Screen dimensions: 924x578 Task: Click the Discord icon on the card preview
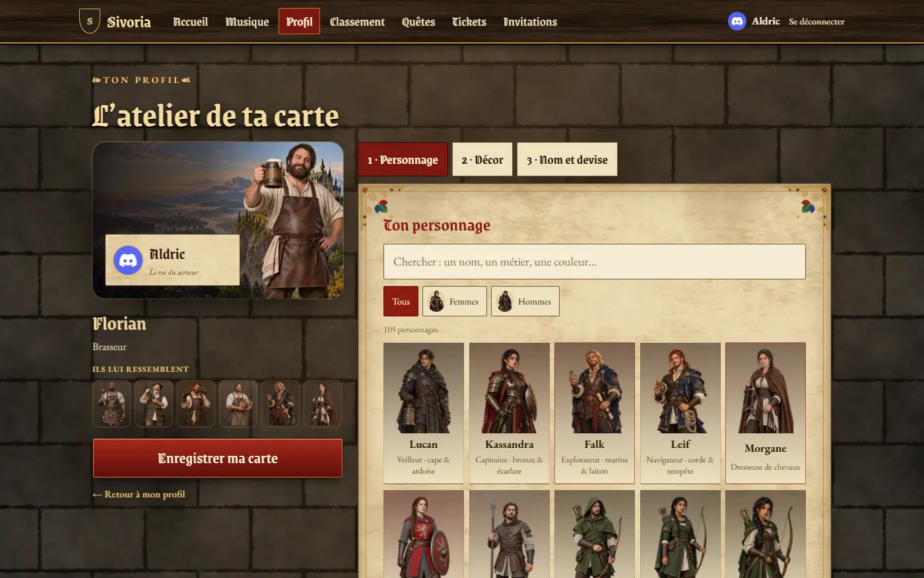[x=128, y=260]
